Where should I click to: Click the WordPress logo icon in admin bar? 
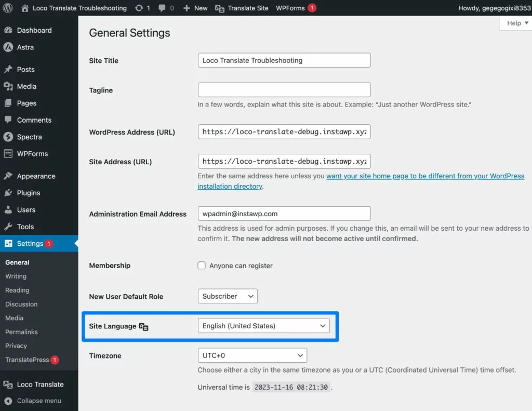tap(8, 8)
